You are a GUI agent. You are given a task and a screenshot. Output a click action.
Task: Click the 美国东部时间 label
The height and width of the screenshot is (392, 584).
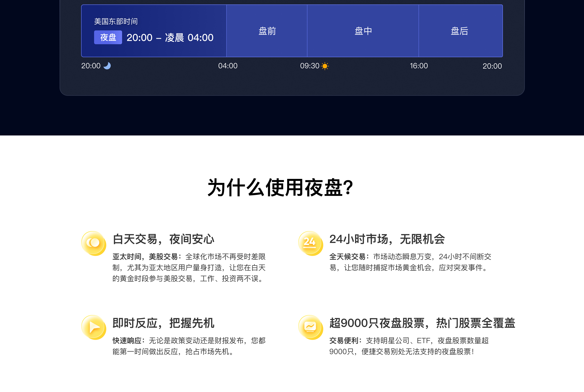pyautogui.click(x=116, y=21)
